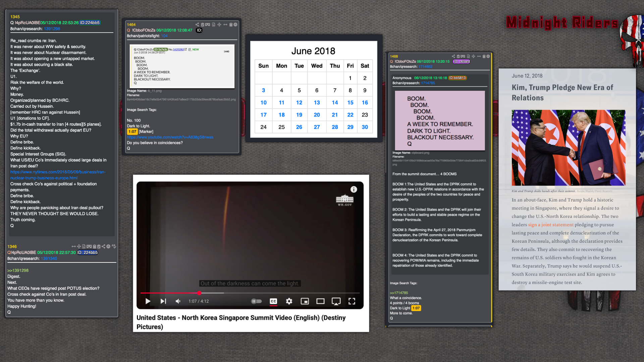Open the BOOM image thumbnail in post 1464

coord(182,66)
